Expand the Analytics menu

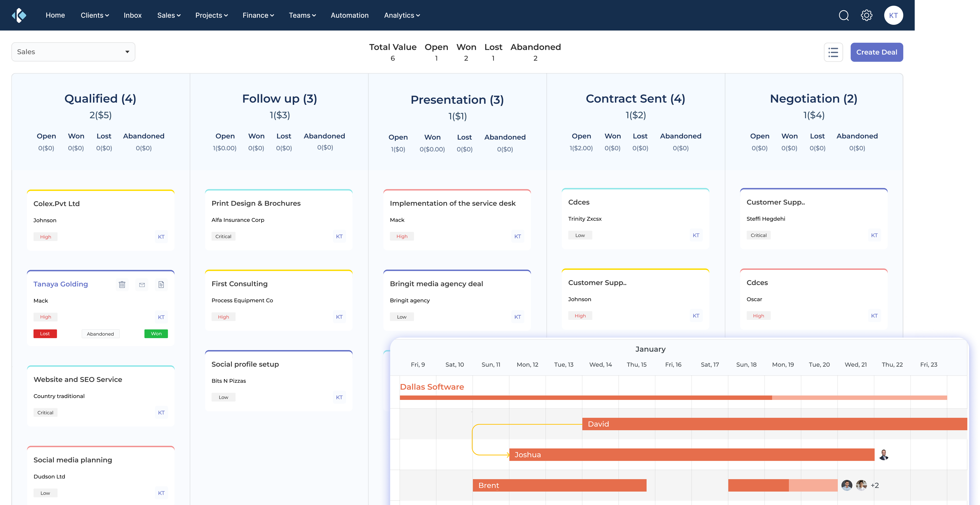[402, 15]
